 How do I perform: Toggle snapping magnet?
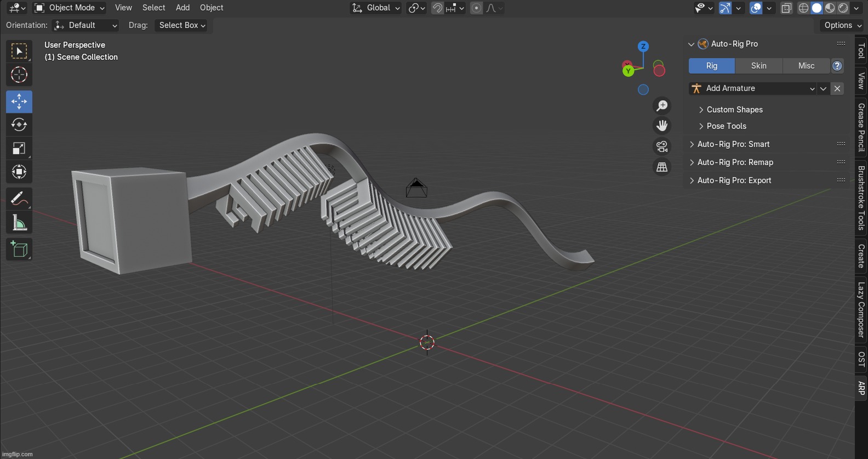[x=437, y=8]
